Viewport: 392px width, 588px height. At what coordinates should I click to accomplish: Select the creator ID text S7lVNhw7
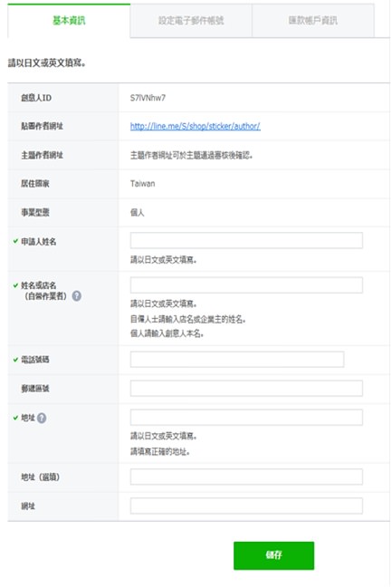(148, 98)
